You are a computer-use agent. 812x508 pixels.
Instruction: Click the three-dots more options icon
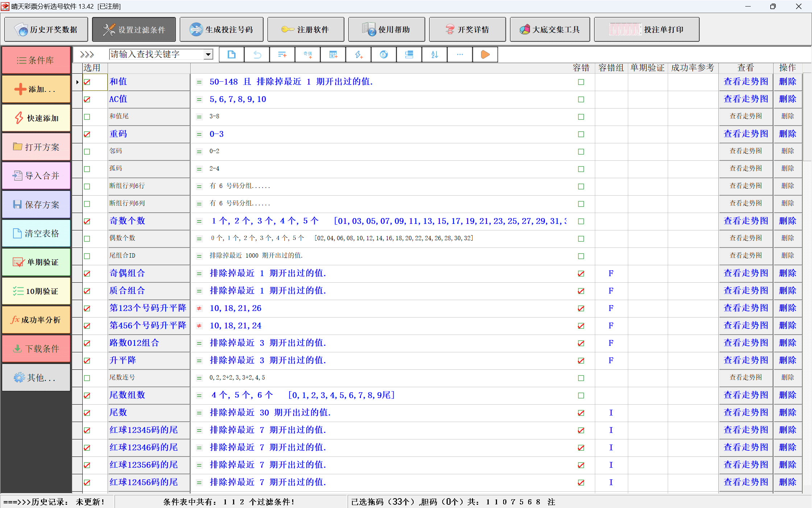tap(460, 54)
